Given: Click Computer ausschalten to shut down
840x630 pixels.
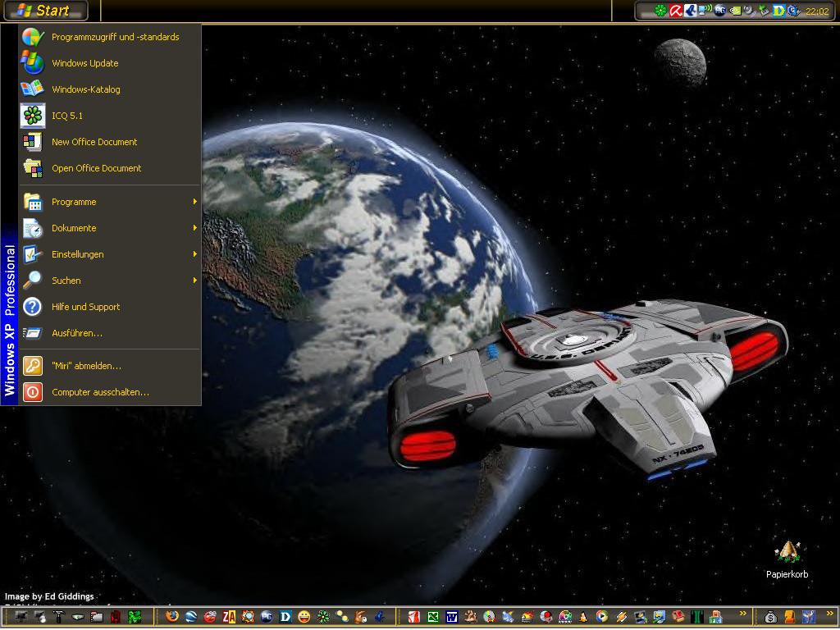Looking at the screenshot, I should 100,392.
